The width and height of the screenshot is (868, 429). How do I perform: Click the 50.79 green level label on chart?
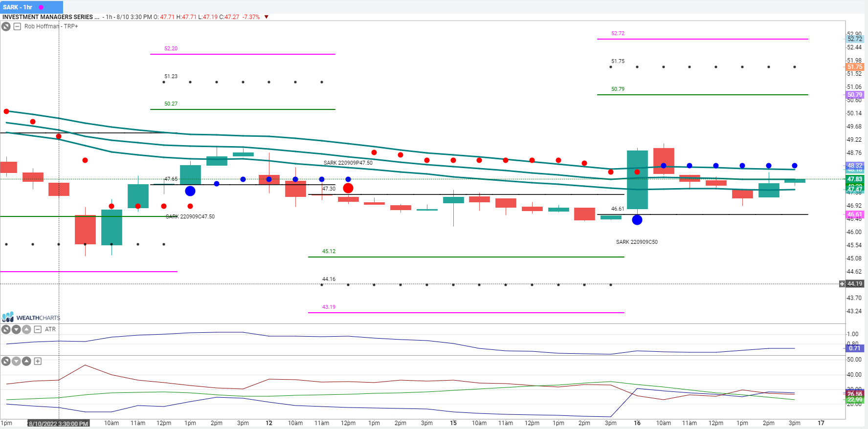click(x=618, y=89)
